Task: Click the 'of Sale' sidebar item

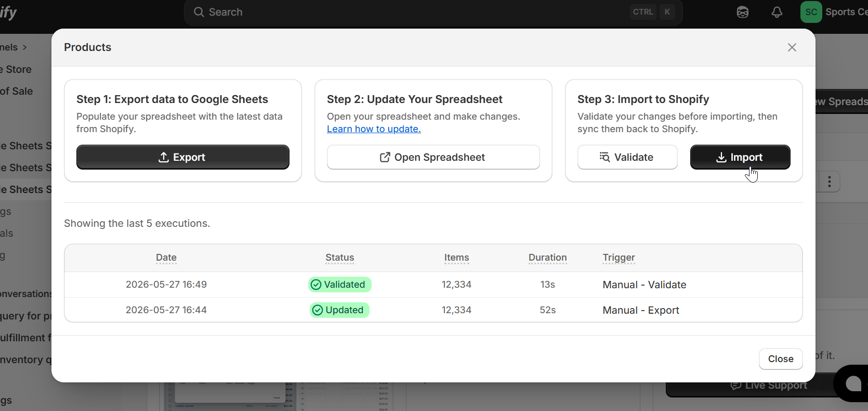Action: 16,91
